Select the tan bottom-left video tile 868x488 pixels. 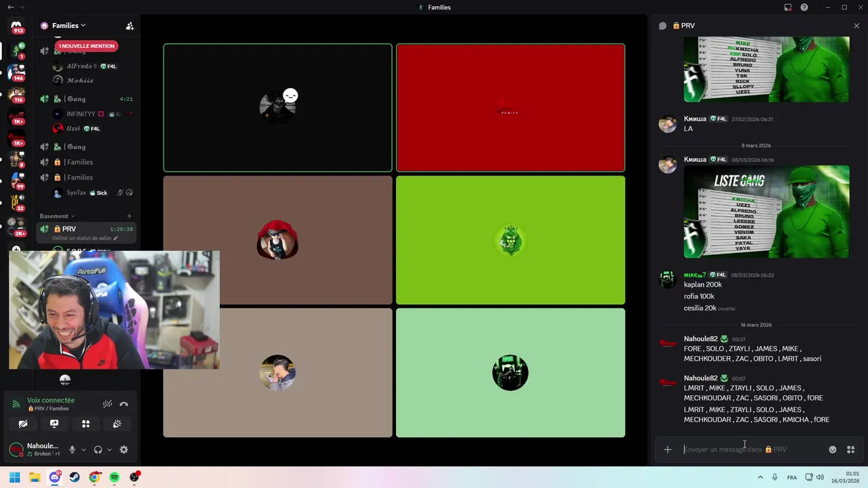tap(277, 373)
